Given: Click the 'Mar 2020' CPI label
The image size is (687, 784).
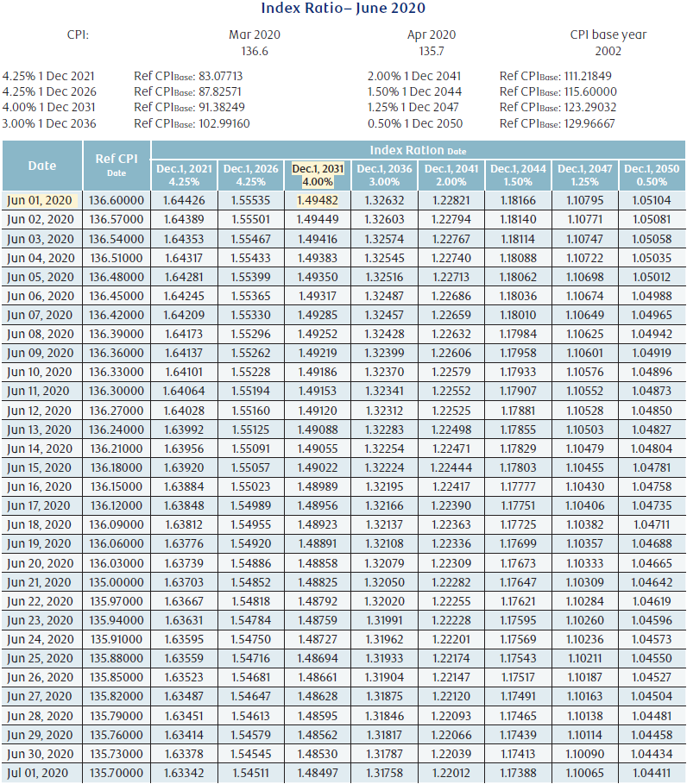Looking at the screenshot, I should tap(255, 34).
